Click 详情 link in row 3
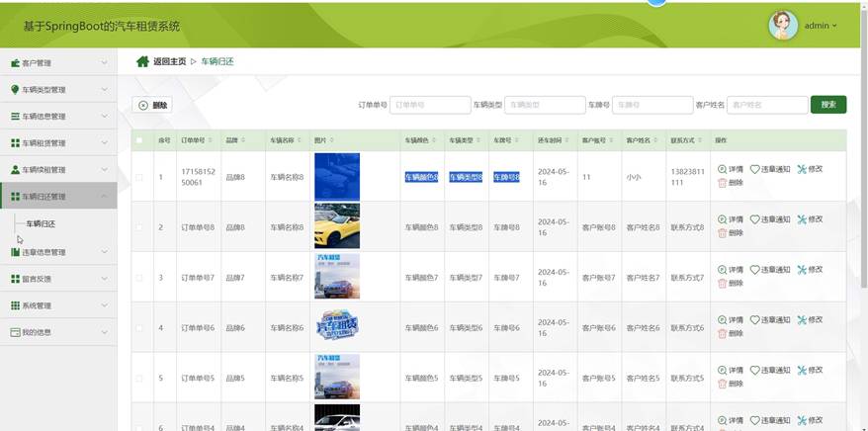This screenshot has width=868, height=431. [x=736, y=270]
